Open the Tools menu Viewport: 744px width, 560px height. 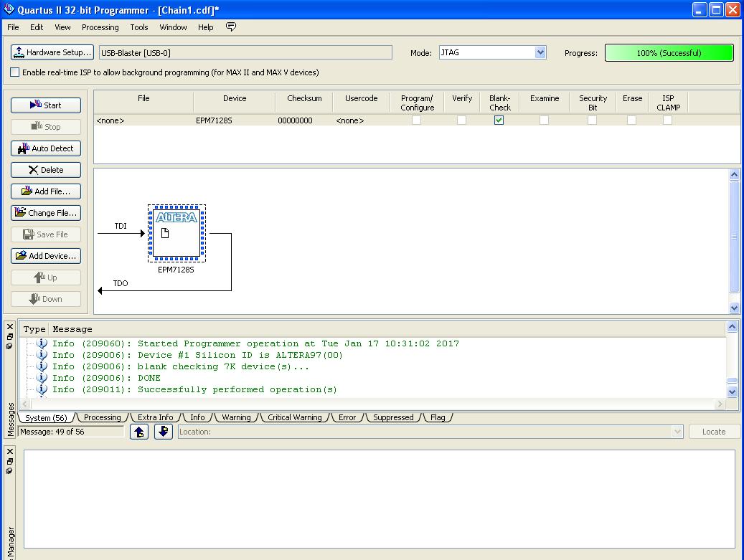(x=139, y=27)
